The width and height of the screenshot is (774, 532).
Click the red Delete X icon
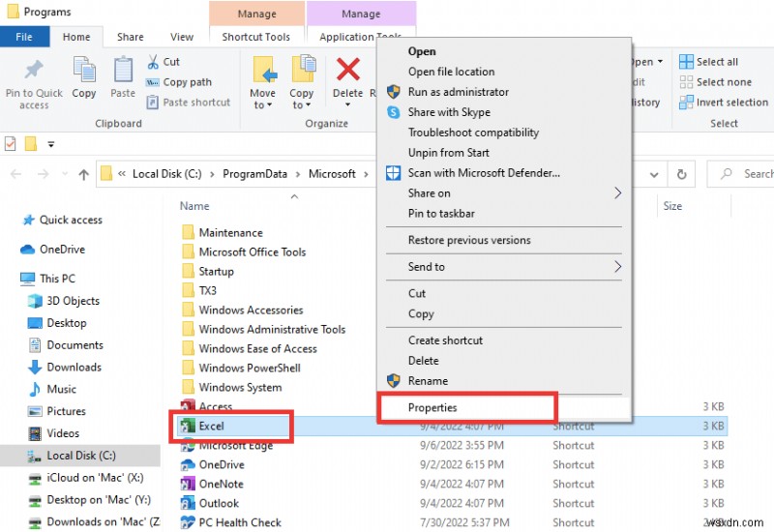coord(348,69)
